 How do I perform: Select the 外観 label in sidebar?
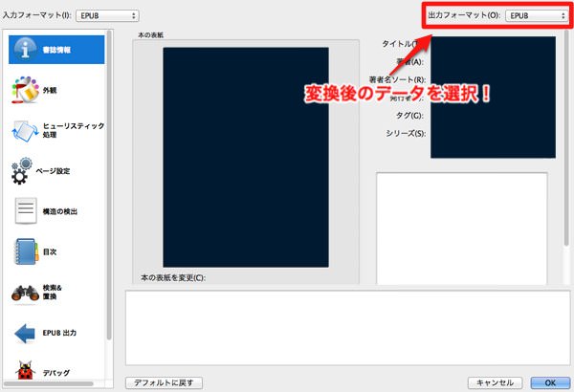tap(50, 91)
